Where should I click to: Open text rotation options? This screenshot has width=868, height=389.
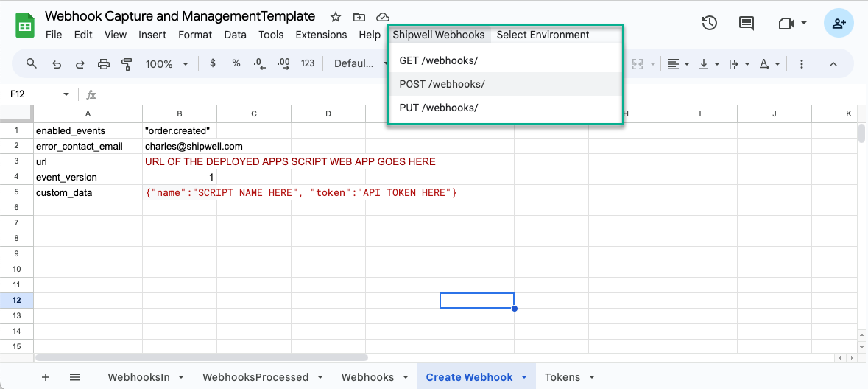pyautogui.click(x=770, y=63)
